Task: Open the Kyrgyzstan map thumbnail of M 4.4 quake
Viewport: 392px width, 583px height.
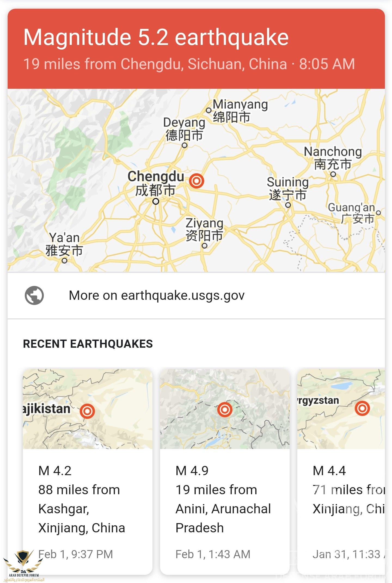Action: (x=341, y=409)
